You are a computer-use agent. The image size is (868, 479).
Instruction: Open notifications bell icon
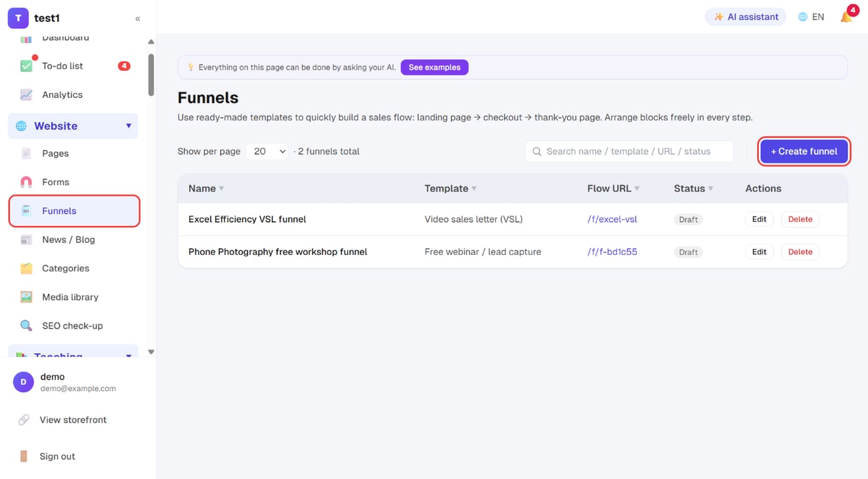click(x=846, y=16)
